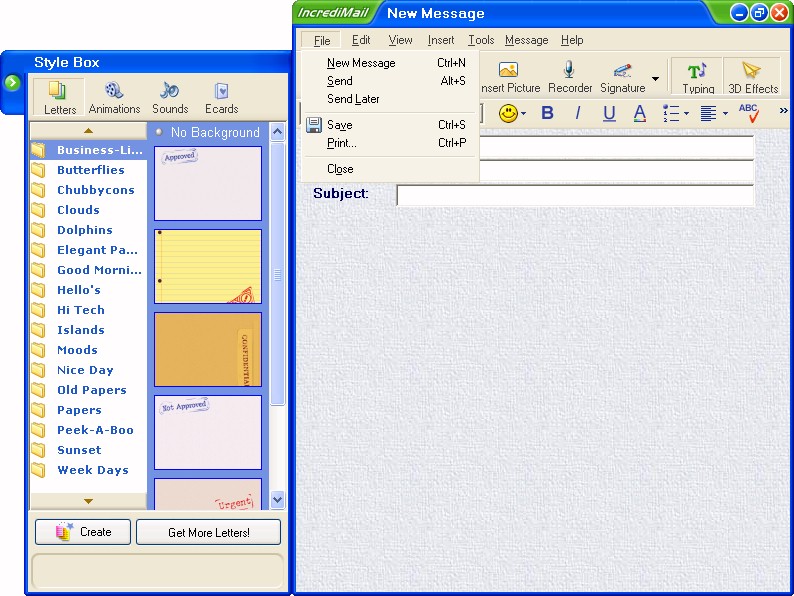The width and height of the screenshot is (794, 596).
Task: Toggle the 3D Effects button
Action: (x=753, y=76)
